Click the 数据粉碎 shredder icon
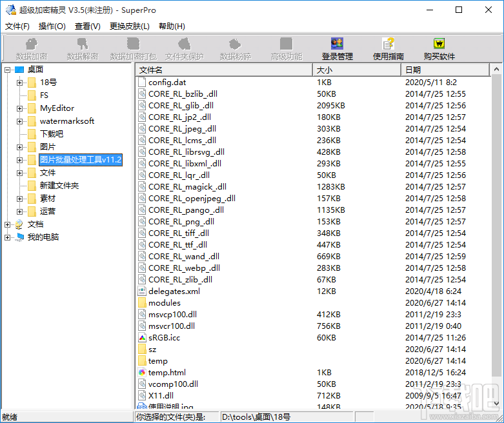Viewport: 504px width, 423px height. click(235, 44)
